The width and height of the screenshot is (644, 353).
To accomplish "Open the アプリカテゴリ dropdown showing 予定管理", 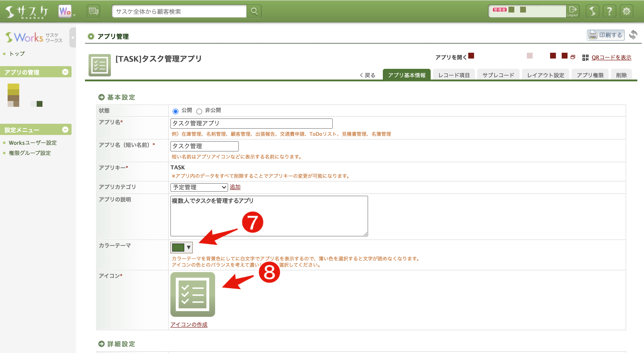I will pos(199,187).
